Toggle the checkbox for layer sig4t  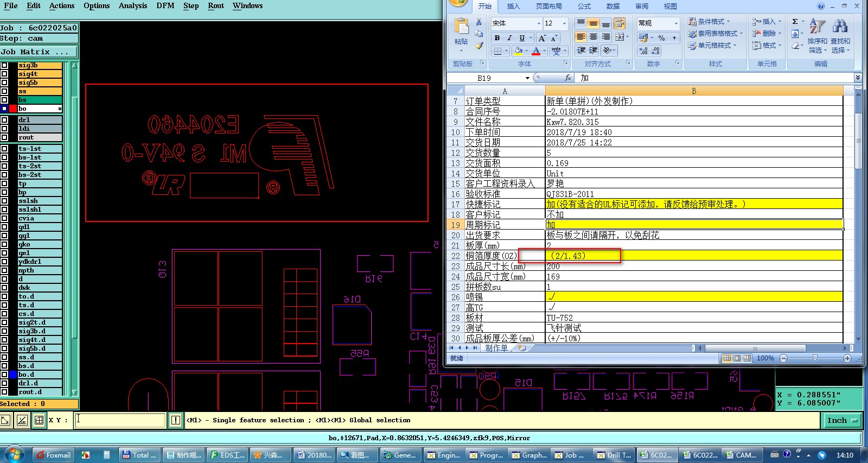point(4,74)
